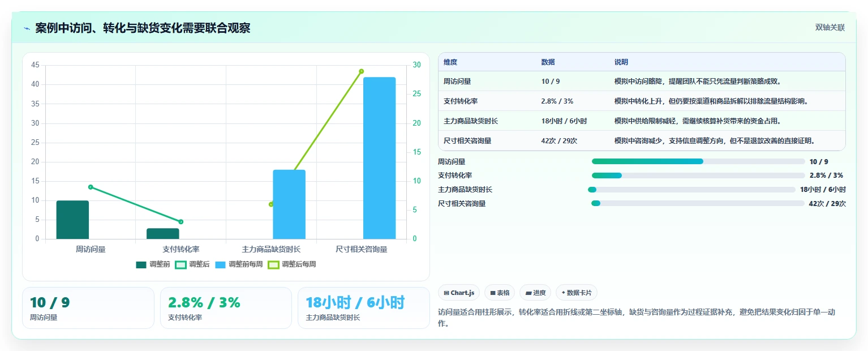This screenshot has height=351, width=868.
Task: Open the 2.8% / 3% 支付转化率 data card
Action: tap(226, 308)
